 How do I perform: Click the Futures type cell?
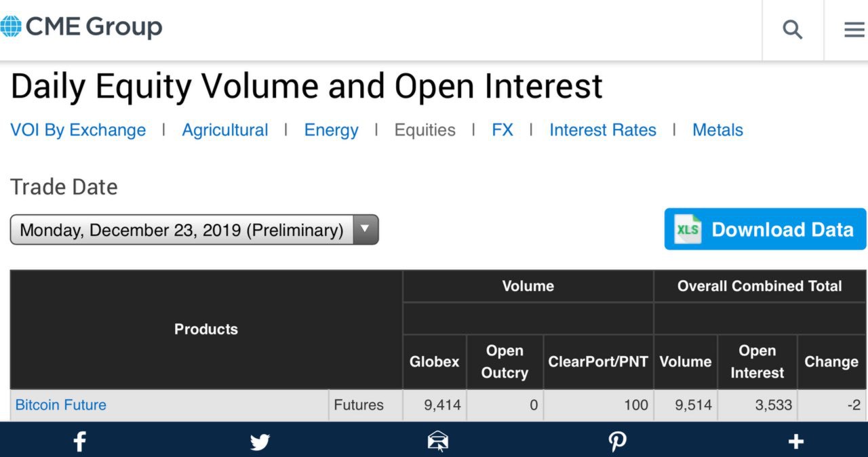[x=366, y=405]
